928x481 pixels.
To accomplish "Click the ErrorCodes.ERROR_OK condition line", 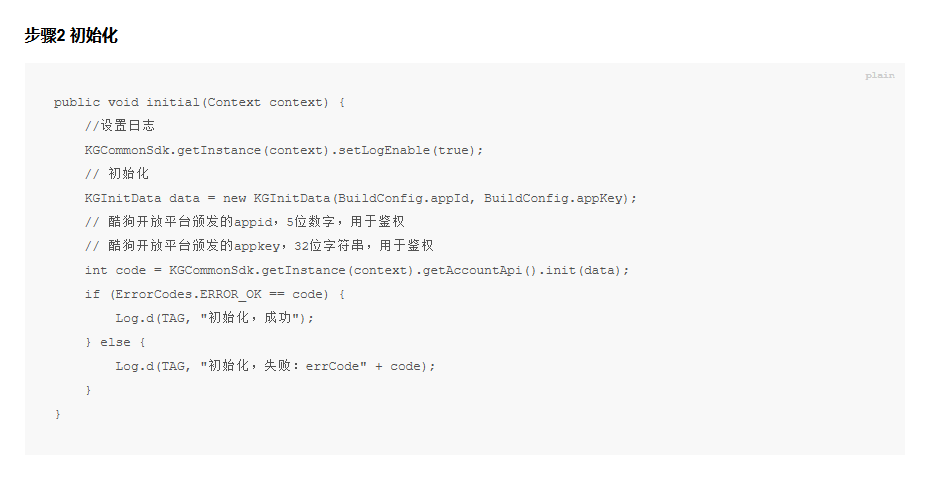I will coord(215,295).
